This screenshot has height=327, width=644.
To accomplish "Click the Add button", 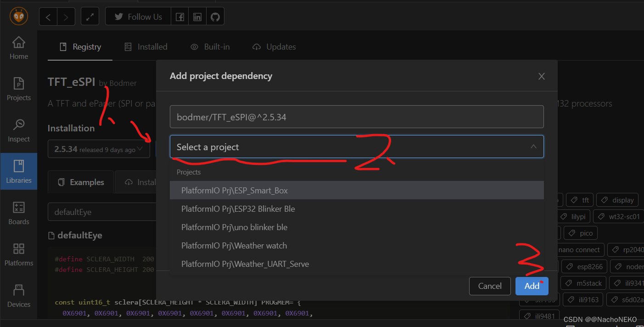I will (532, 286).
